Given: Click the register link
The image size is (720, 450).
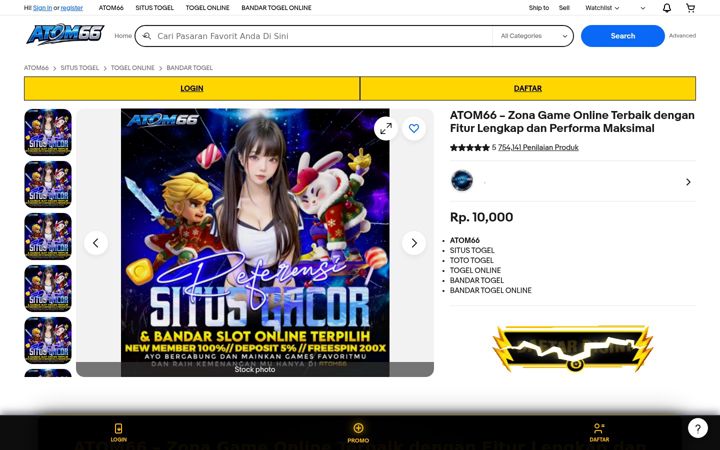Looking at the screenshot, I should point(72,8).
